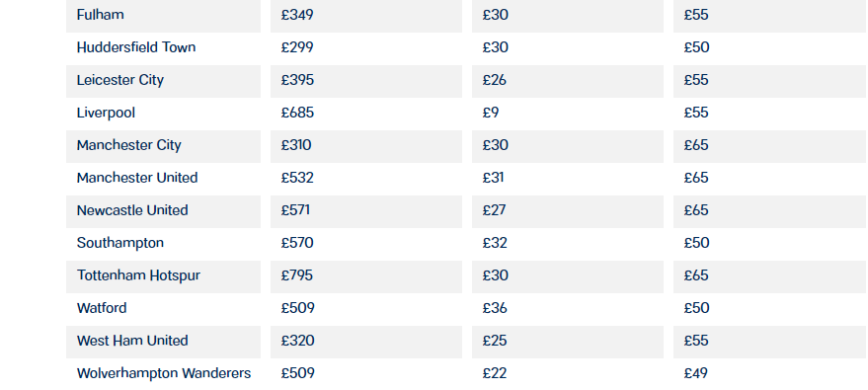The image size is (868, 390).
Task: Click Southampton's £570 price cell
Action: pos(366,244)
